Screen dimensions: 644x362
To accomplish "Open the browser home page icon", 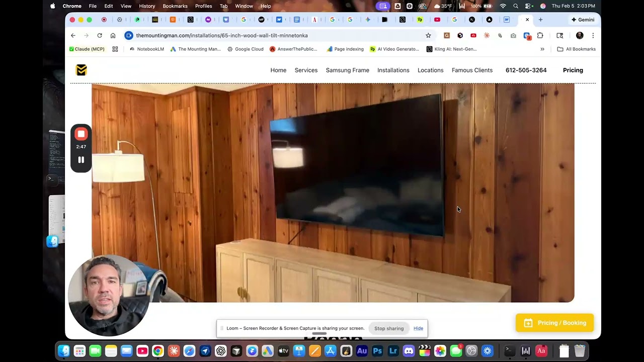I will pyautogui.click(x=113, y=35).
